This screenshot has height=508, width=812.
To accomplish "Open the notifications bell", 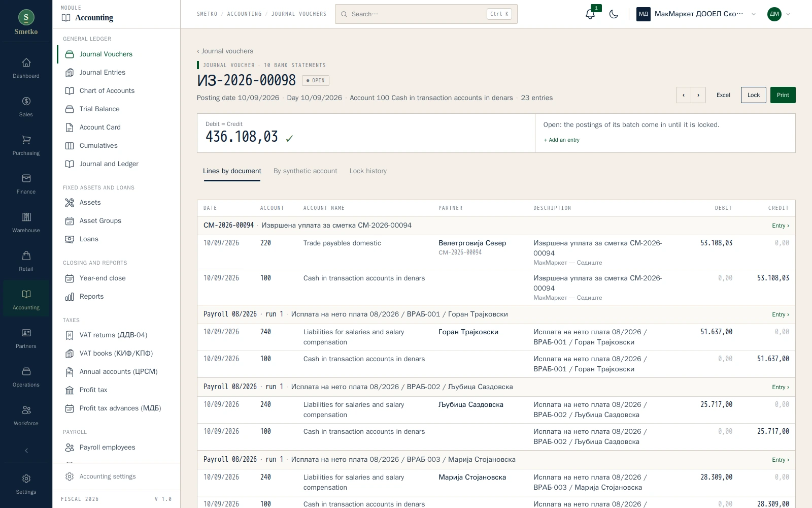I will pos(590,14).
